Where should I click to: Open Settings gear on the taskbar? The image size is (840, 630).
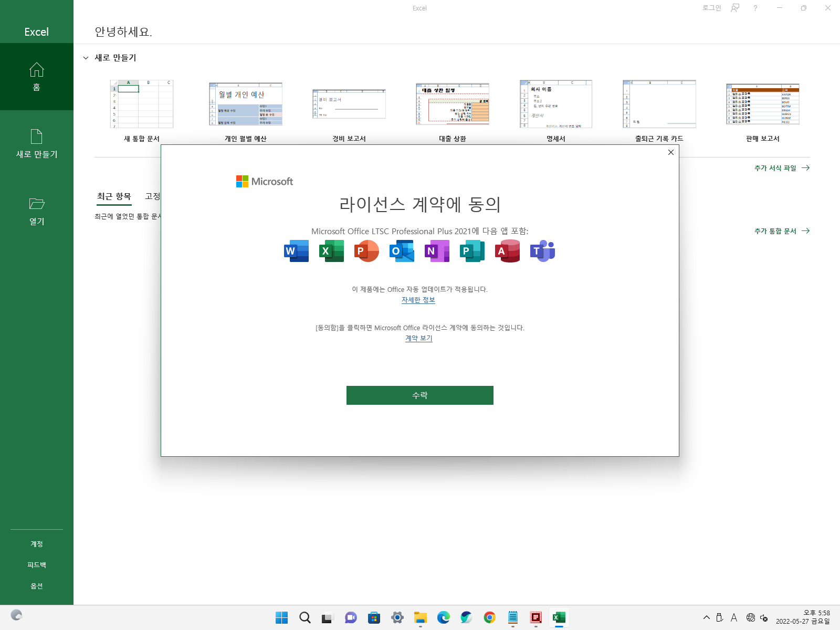397,618
